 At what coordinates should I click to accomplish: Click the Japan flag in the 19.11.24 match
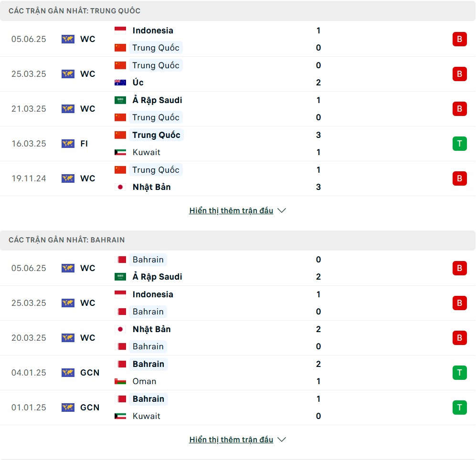[x=120, y=187]
